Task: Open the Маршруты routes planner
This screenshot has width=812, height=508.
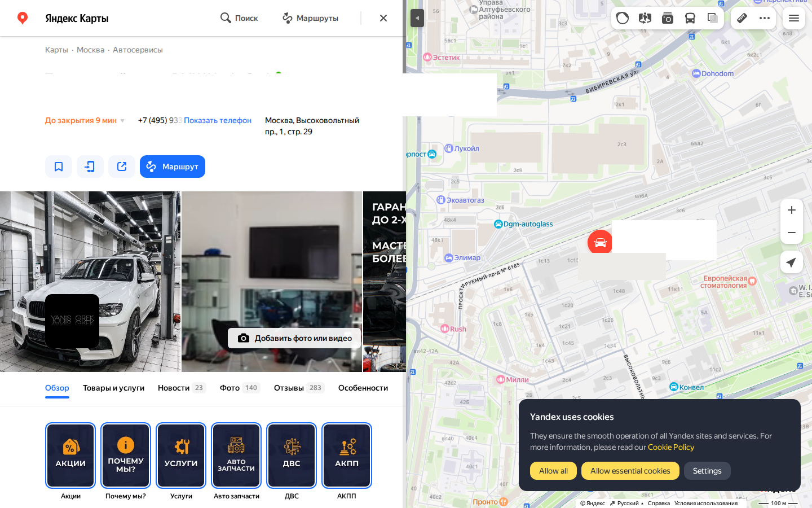Action: point(310,18)
